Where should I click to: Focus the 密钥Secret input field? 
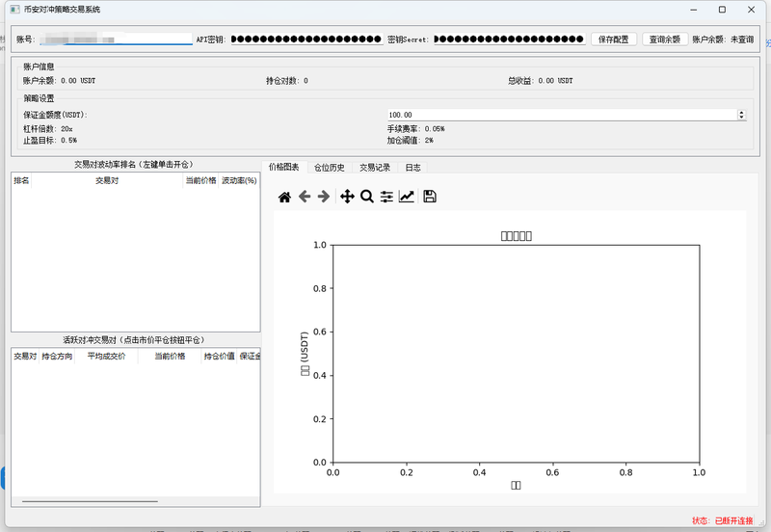[x=509, y=40]
